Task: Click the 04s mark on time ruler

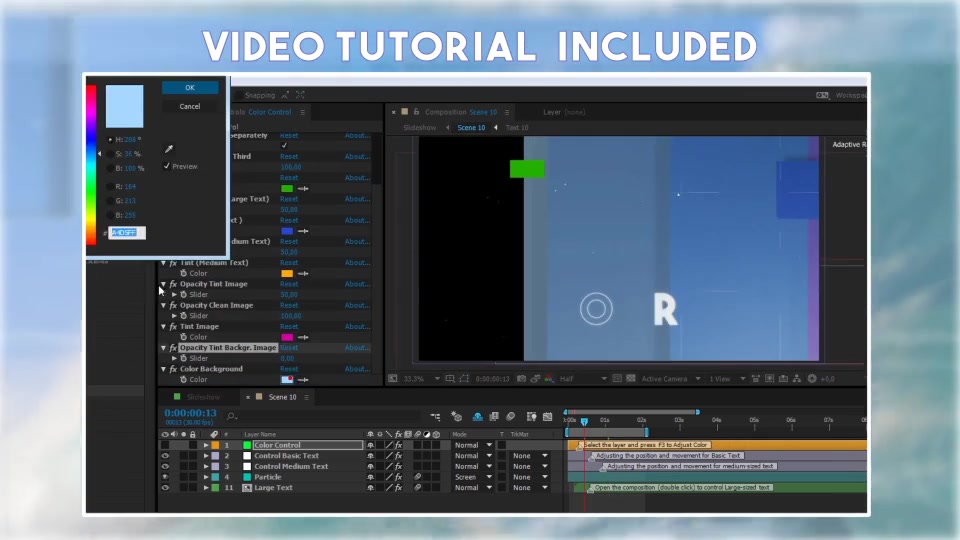Action: [716, 421]
